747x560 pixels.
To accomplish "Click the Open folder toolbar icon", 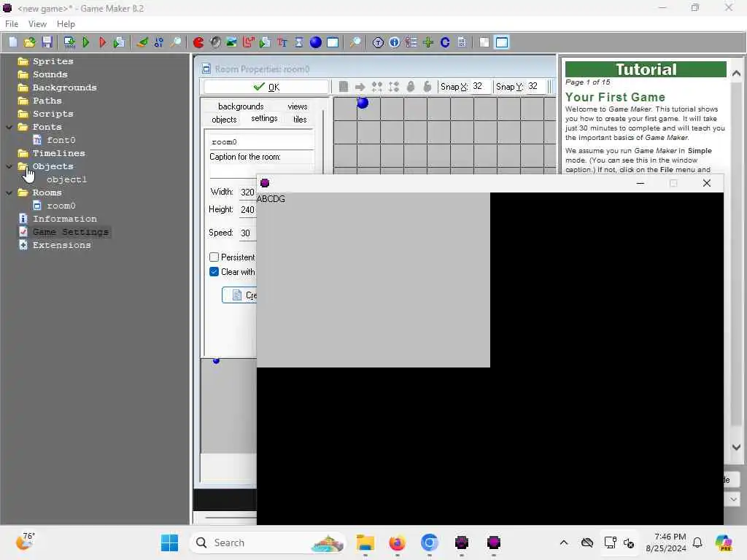I will click(29, 42).
